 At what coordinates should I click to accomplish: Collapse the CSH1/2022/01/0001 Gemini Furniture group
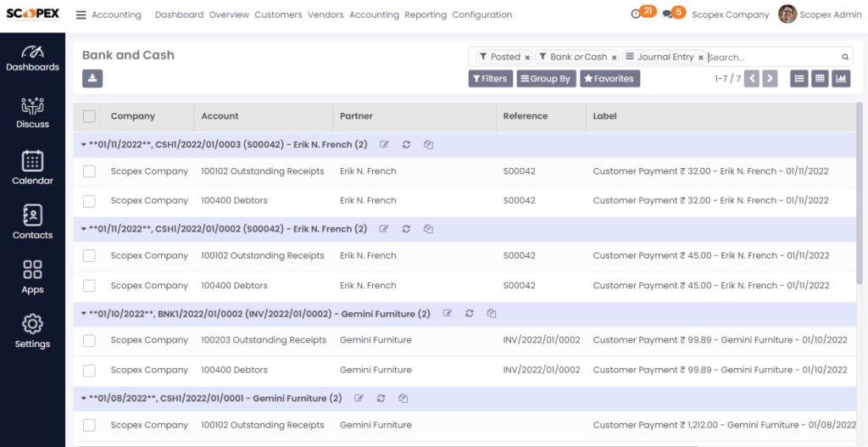[x=84, y=399]
